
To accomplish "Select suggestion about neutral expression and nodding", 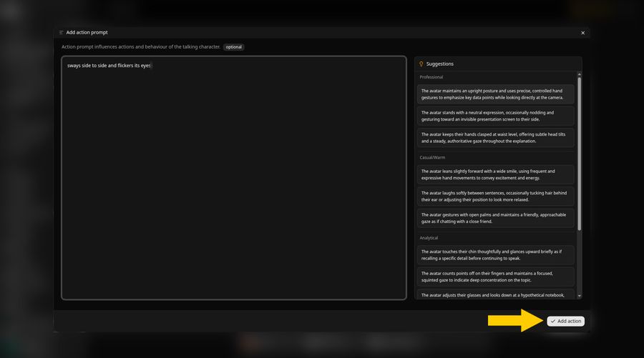I will click(x=495, y=116).
